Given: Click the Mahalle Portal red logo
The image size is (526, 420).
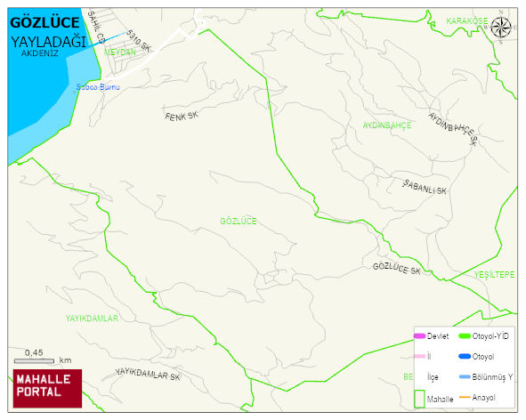Looking at the screenshot, I should point(47,389).
